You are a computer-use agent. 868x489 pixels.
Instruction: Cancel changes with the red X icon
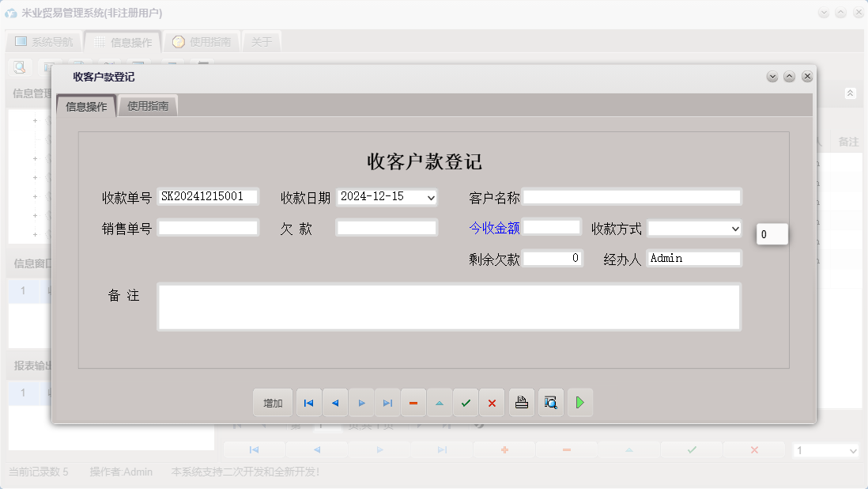[492, 403]
